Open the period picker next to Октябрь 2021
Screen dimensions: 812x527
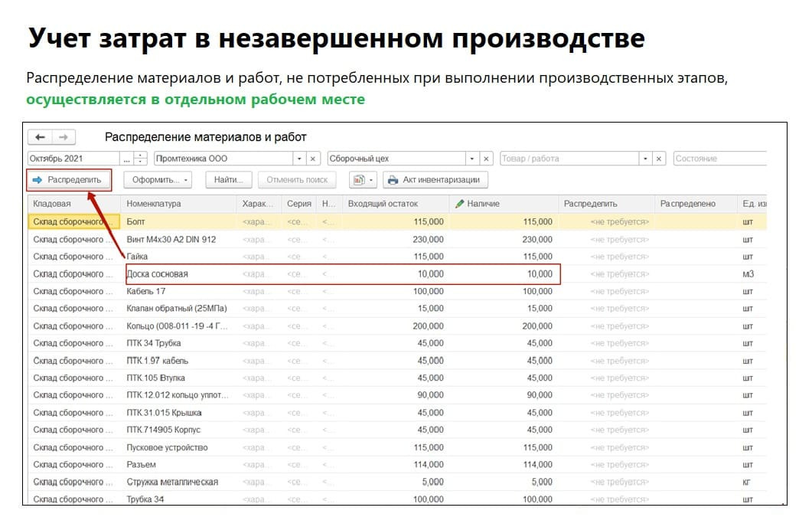(x=126, y=159)
